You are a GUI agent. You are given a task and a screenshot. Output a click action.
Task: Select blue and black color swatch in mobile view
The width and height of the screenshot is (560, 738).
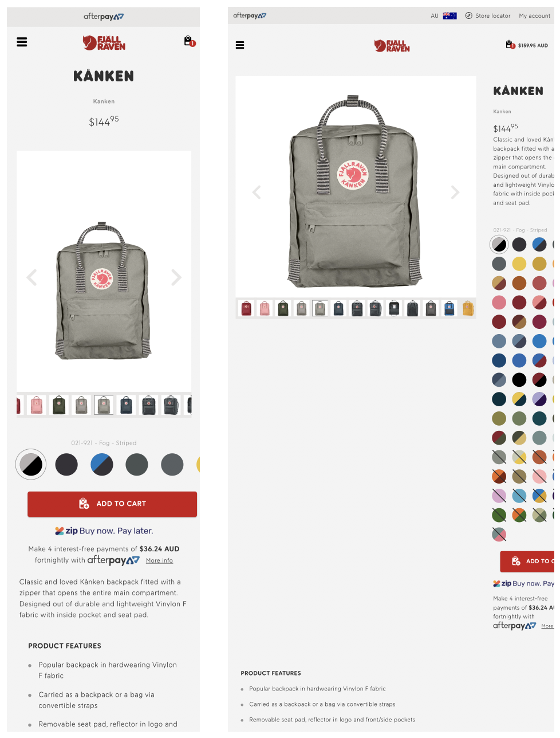pyautogui.click(x=102, y=464)
